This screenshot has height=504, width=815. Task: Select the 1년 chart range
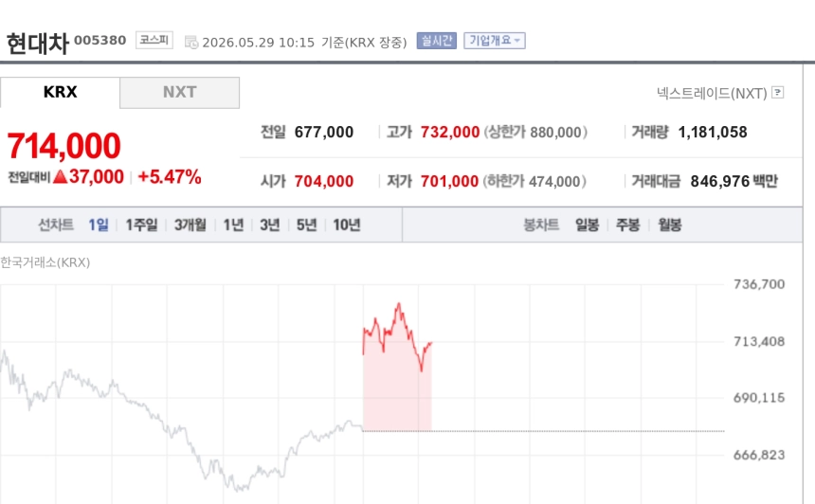point(233,225)
